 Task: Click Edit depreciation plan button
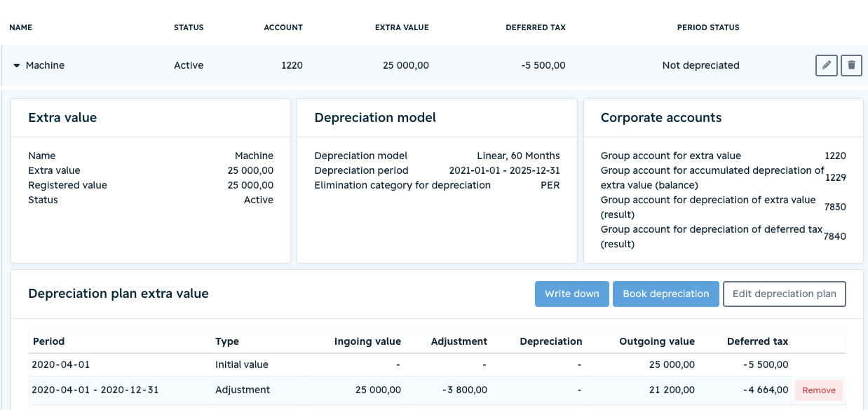(x=785, y=294)
